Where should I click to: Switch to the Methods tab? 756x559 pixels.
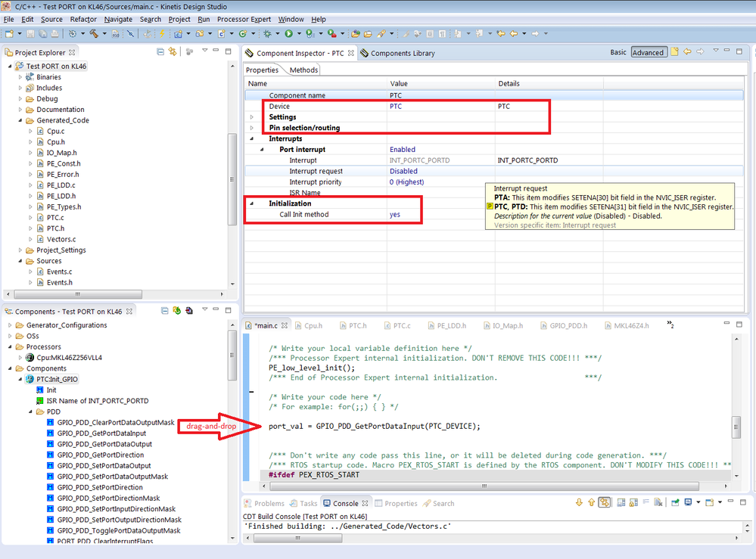303,70
